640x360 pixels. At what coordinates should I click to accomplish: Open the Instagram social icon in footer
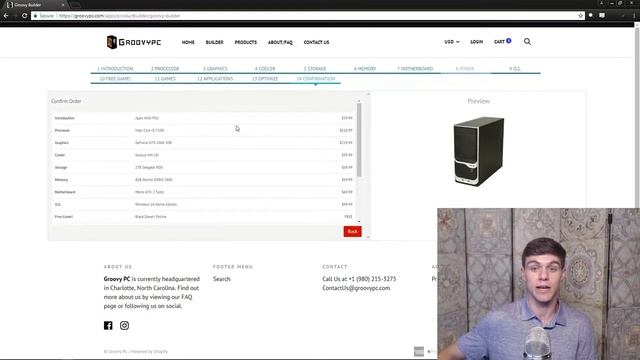(x=124, y=325)
